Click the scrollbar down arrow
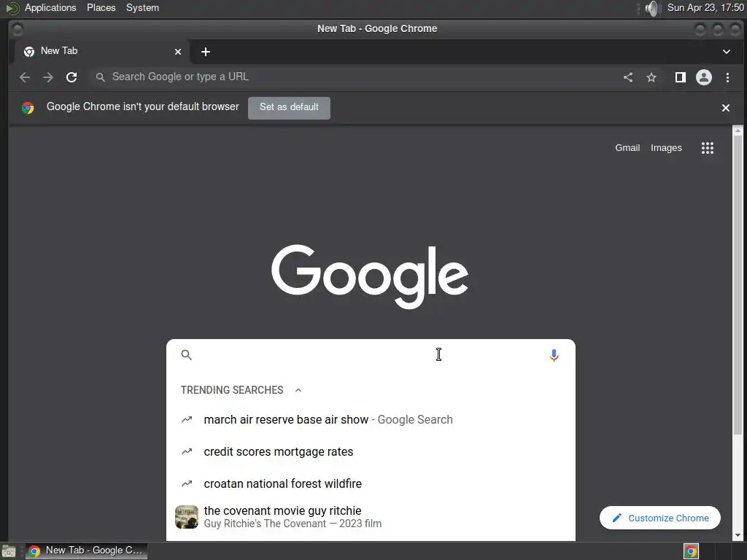Screen dimensions: 747x560 click(x=738, y=535)
